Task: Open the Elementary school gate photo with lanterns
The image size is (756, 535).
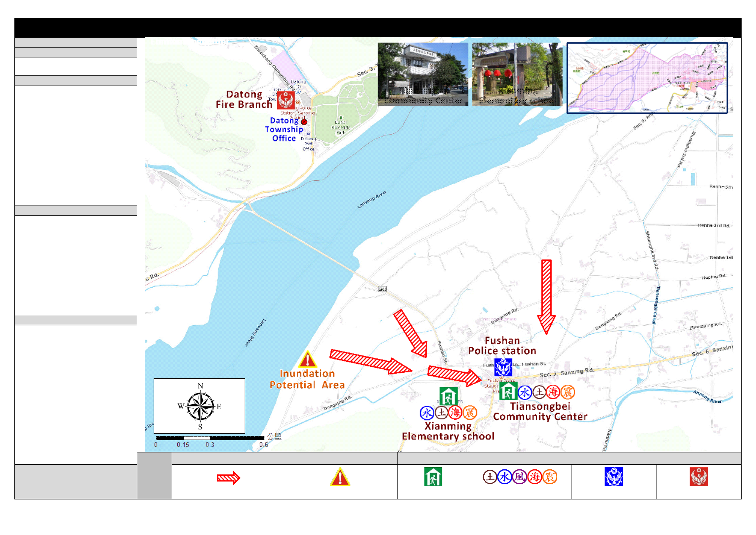Action: tap(517, 74)
